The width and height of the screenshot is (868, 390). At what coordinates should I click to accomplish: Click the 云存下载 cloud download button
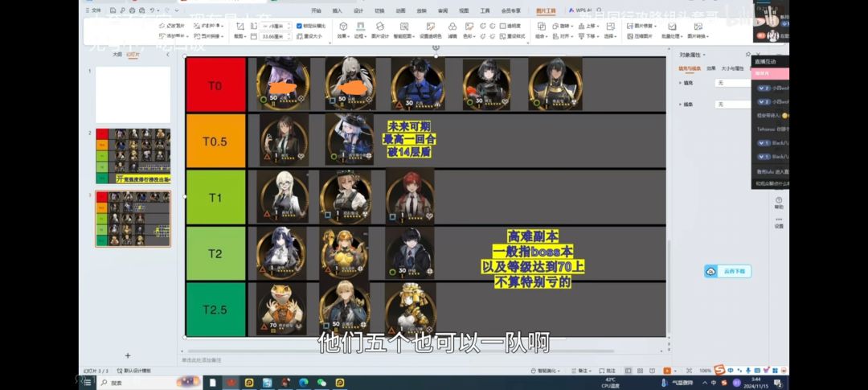tap(728, 271)
